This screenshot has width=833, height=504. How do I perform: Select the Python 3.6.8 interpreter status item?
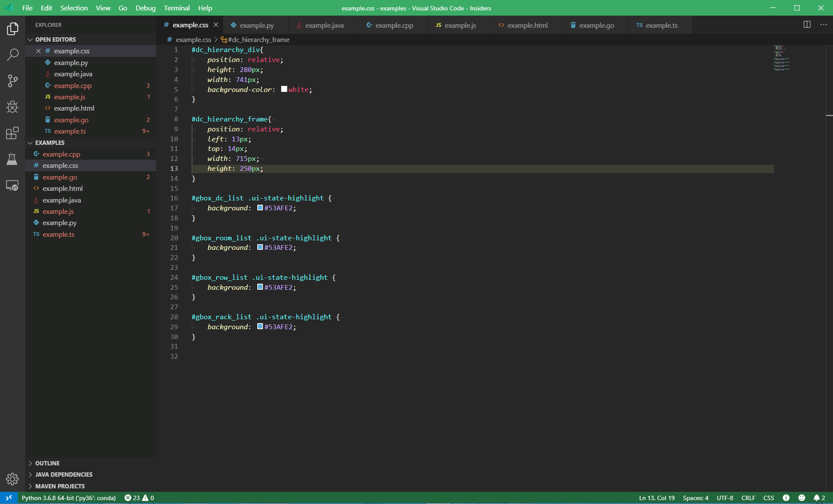click(69, 498)
